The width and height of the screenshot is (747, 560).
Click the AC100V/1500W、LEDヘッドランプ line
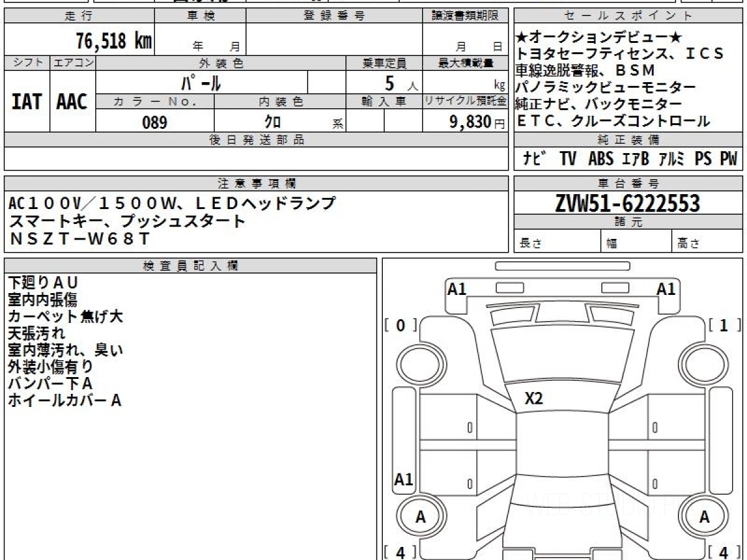pyautogui.click(x=172, y=203)
